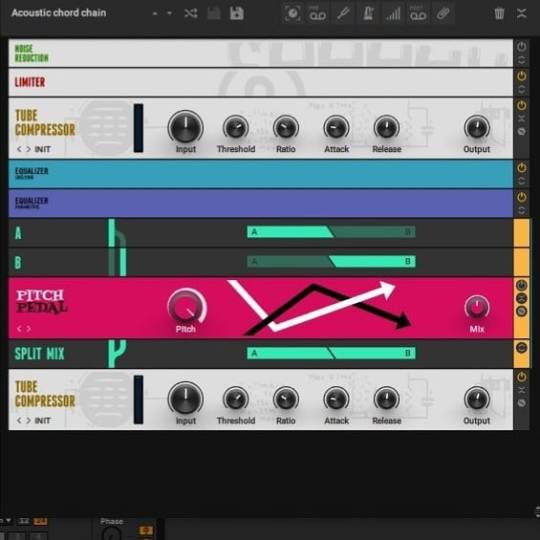The width and height of the screenshot is (540, 540).
Task: Select next preset with down arrow
Action: pyautogui.click(x=169, y=13)
